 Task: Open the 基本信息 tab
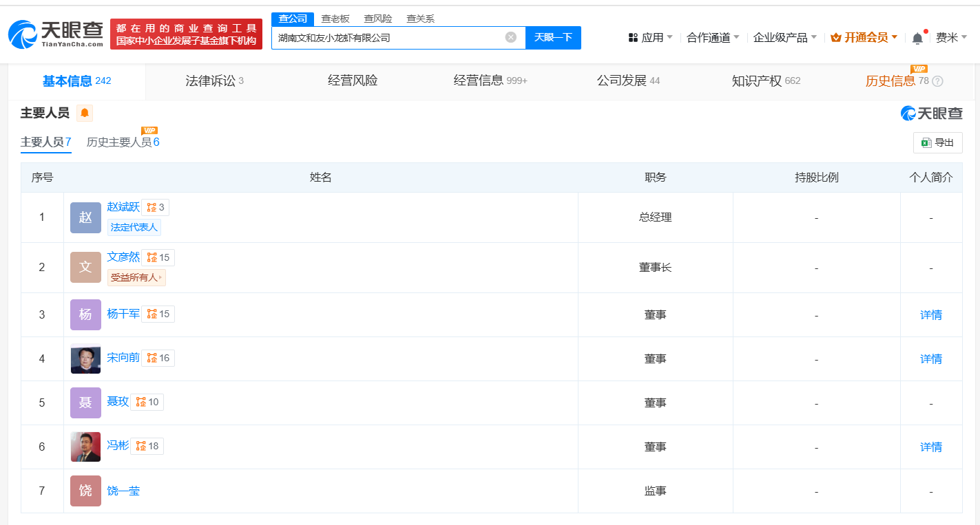pos(76,81)
